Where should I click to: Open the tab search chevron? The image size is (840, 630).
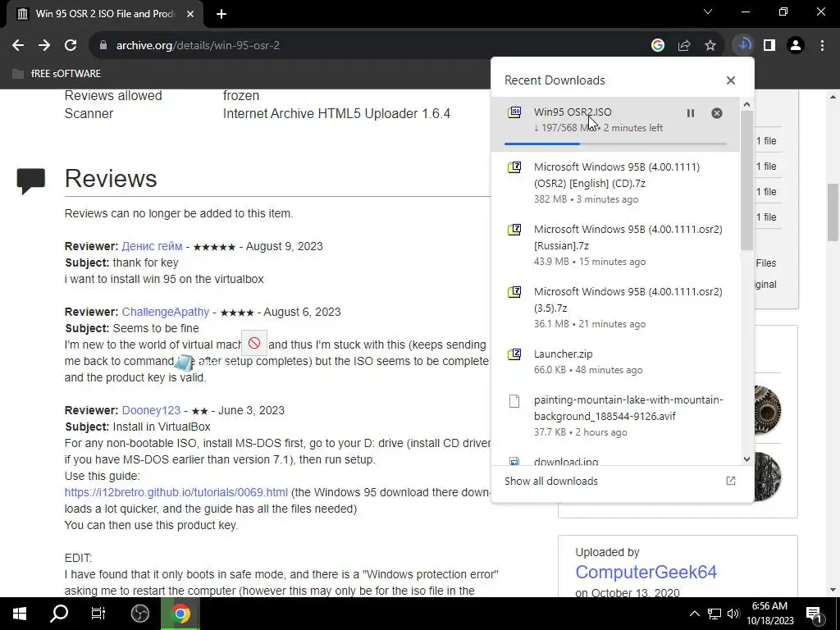click(708, 11)
